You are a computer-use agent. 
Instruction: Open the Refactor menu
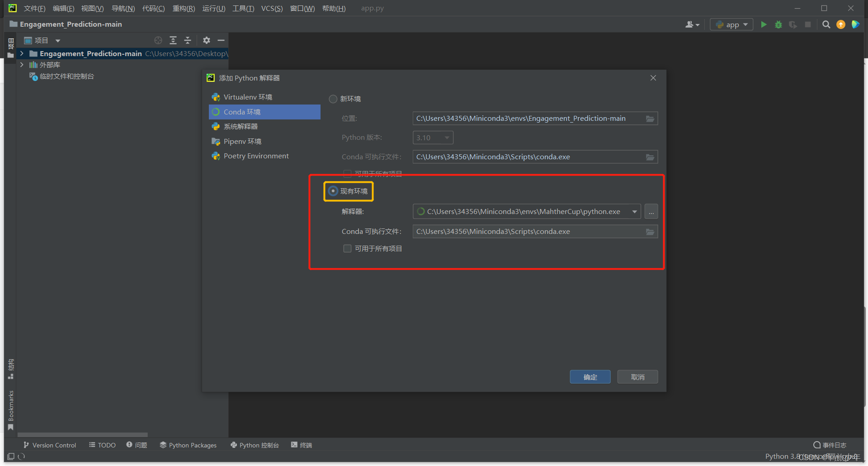point(184,9)
